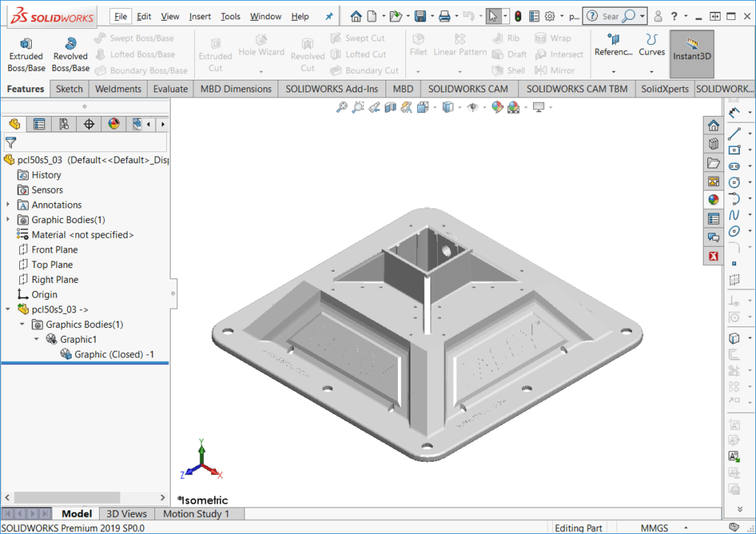756x534 pixels.
Task: Open the Window menu
Action: (266, 16)
